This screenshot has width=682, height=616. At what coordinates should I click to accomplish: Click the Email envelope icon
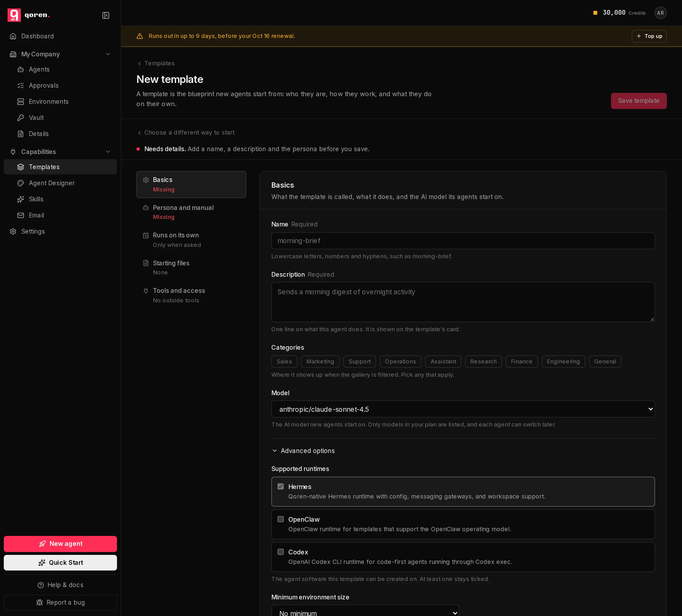(21, 215)
